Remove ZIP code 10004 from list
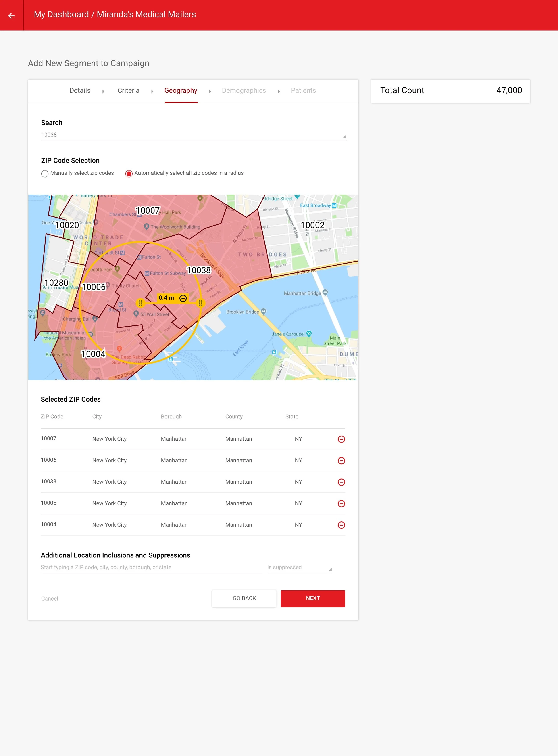The image size is (558, 756). coord(341,525)
